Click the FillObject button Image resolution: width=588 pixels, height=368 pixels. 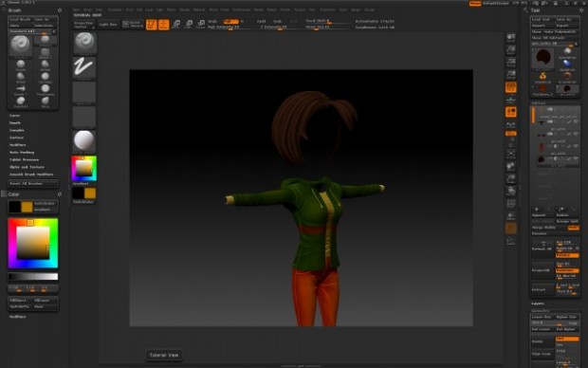tap(20, 301)
